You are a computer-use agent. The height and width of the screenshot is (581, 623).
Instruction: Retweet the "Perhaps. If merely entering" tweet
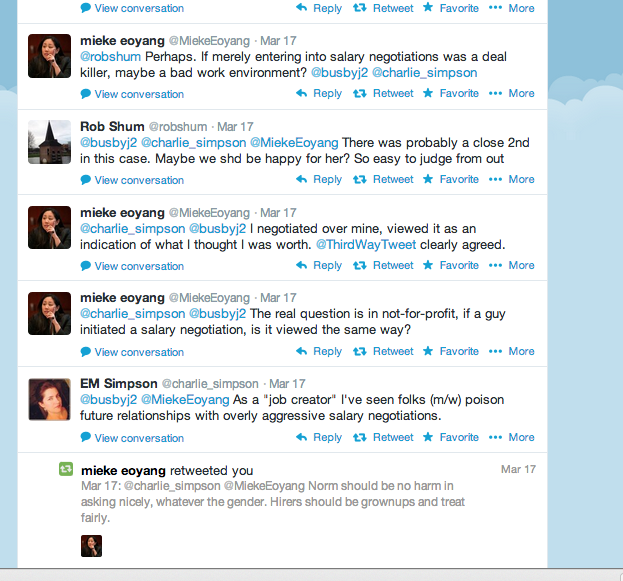pos(383,93)
